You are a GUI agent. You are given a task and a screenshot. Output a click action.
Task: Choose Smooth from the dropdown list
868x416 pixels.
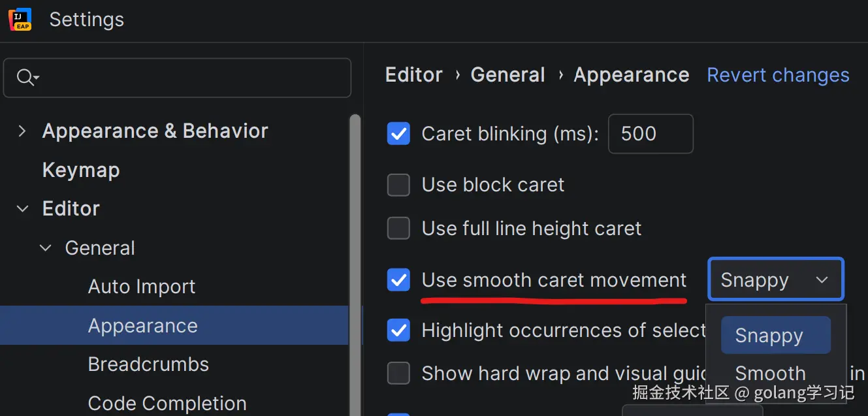pyautogui.click(x=771, y=374)
